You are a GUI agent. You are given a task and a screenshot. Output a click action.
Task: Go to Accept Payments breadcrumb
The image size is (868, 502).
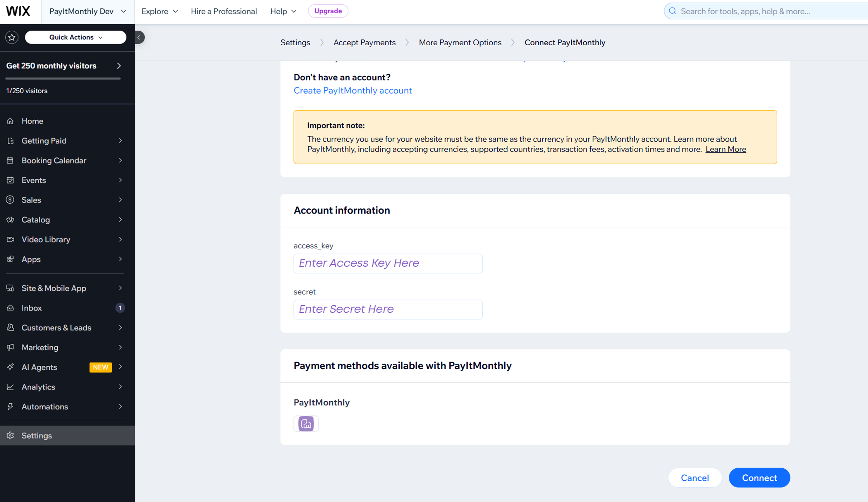(364, 42)
